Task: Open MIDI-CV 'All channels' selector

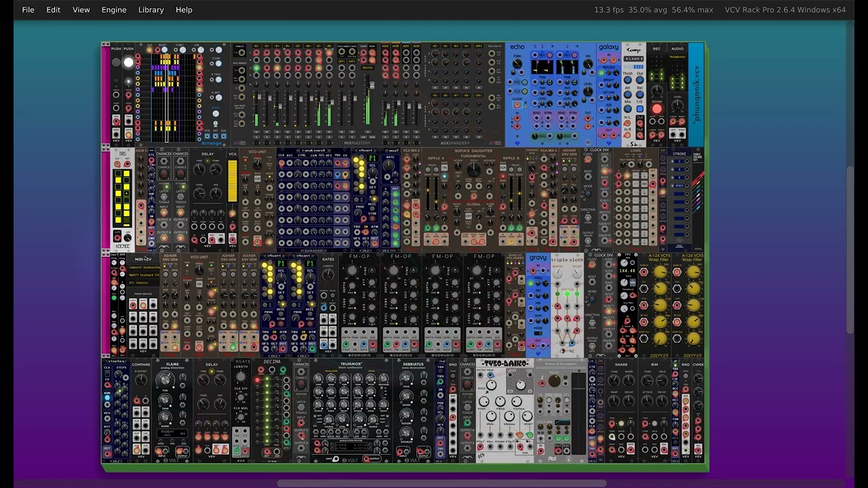Action: coord(144,283)
